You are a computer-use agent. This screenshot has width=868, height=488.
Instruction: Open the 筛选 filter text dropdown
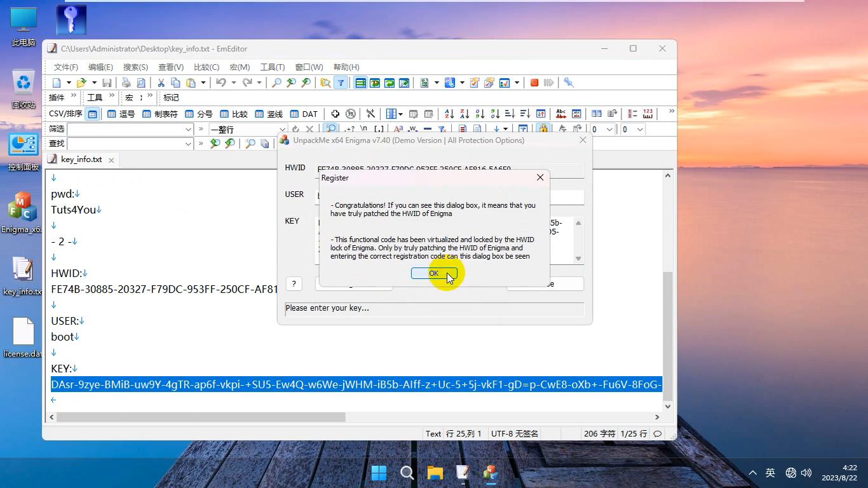click(188, 130)
